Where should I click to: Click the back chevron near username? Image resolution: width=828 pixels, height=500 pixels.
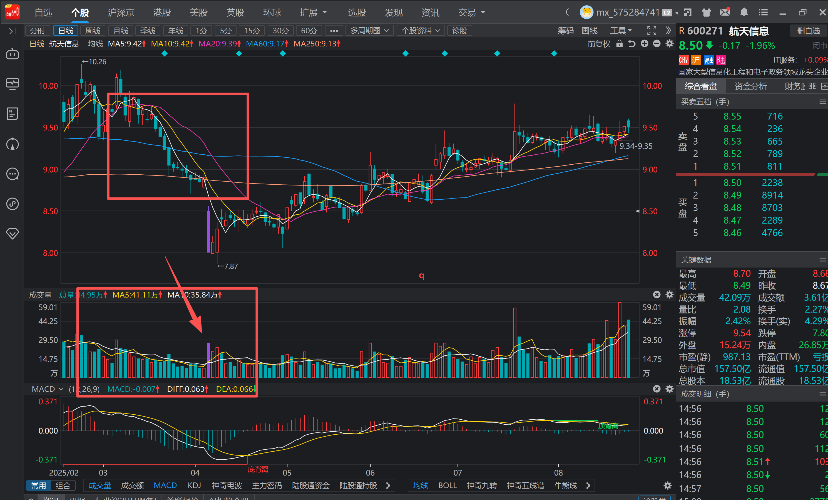point(568,12)
